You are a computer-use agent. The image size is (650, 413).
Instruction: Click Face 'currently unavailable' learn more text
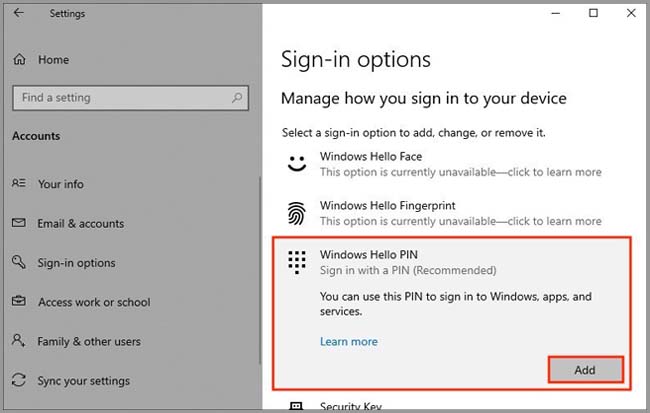coord(461,172)
